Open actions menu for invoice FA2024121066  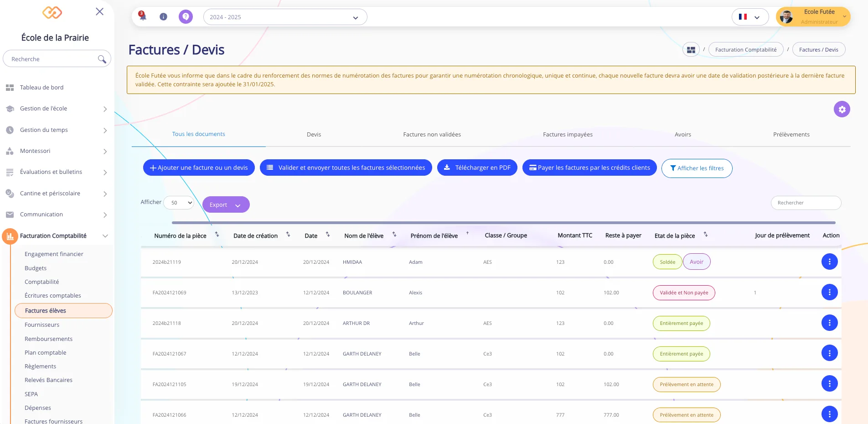coord(829,414)
